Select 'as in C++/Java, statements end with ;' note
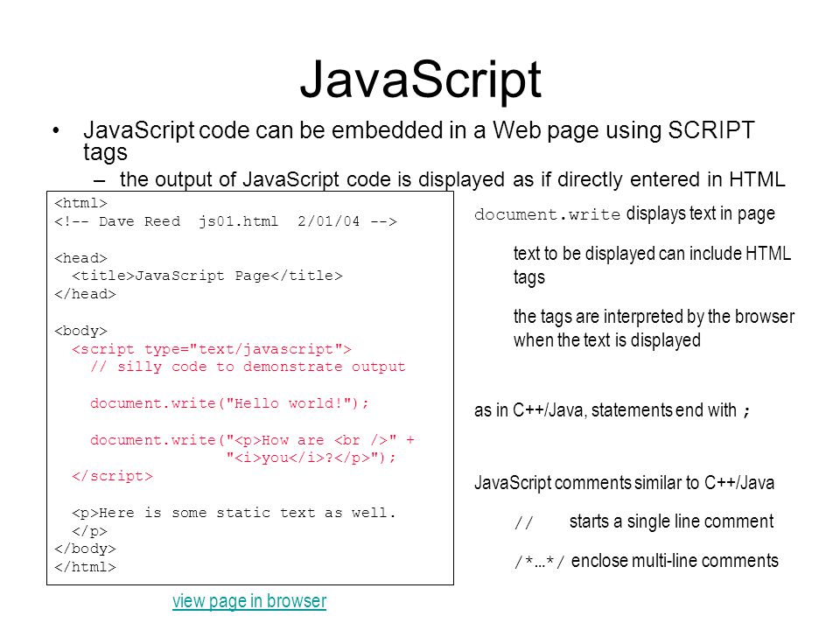Viewport: 840px width, 630px height. (x=612, y=410)
